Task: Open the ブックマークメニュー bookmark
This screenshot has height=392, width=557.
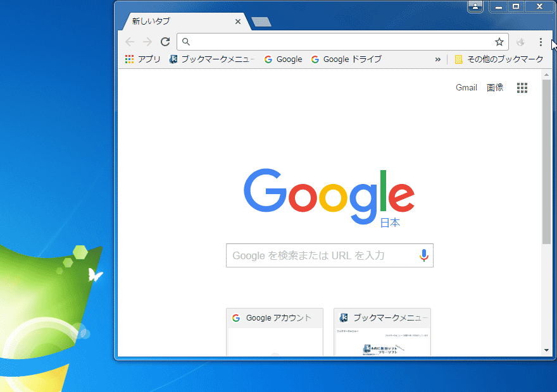Action: pyautogui.click(x=212, y=59)
